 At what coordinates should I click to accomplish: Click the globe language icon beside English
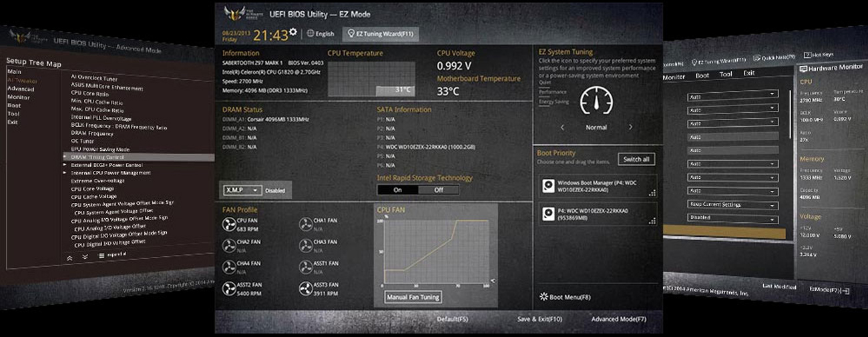click(x=310, y=34)
